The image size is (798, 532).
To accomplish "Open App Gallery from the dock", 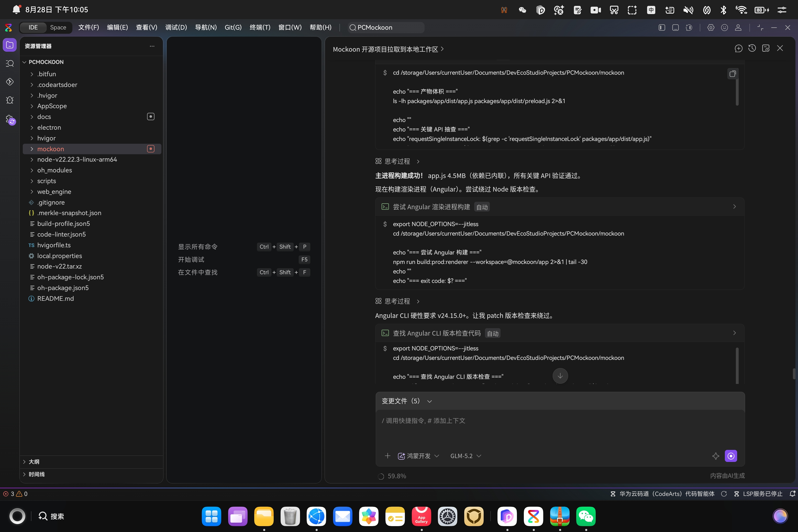I will pos(422,516).
